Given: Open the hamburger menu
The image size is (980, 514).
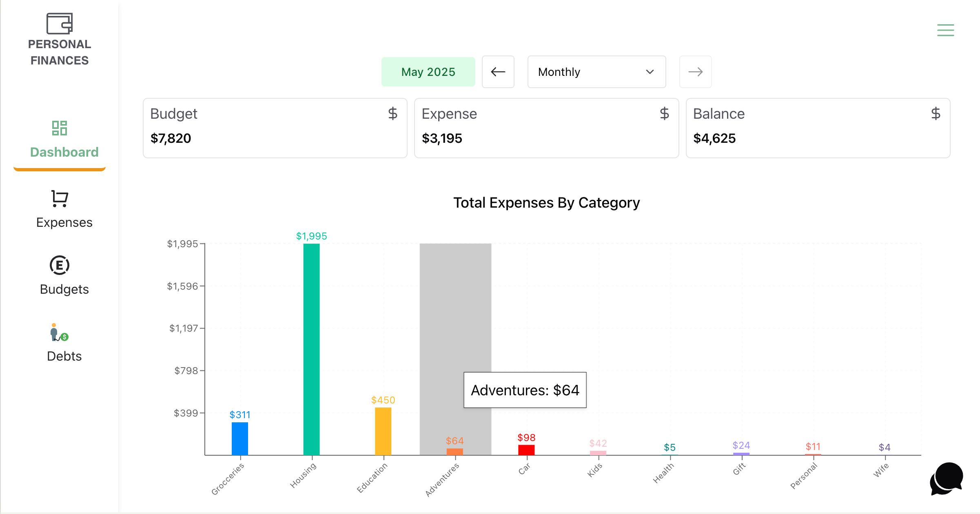Looking at the screenshot, I should [x=945, y=30].
